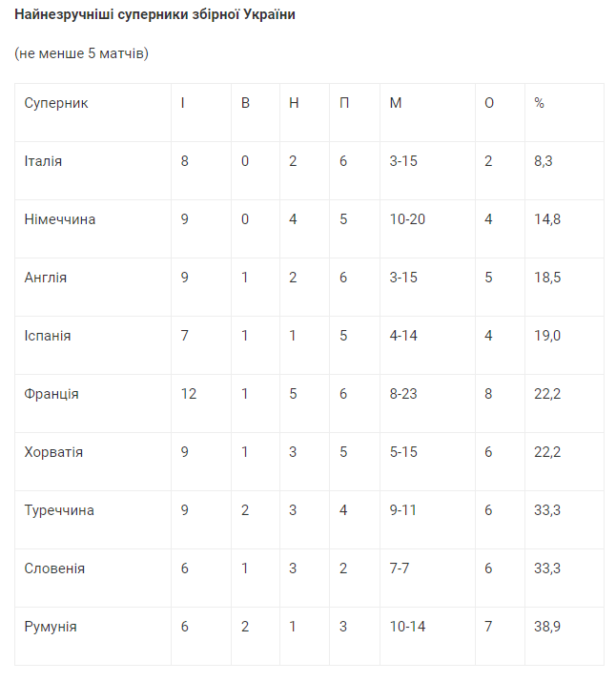Select the Німеччина opponent cell
616x682 pixels.
pos(60,219)
